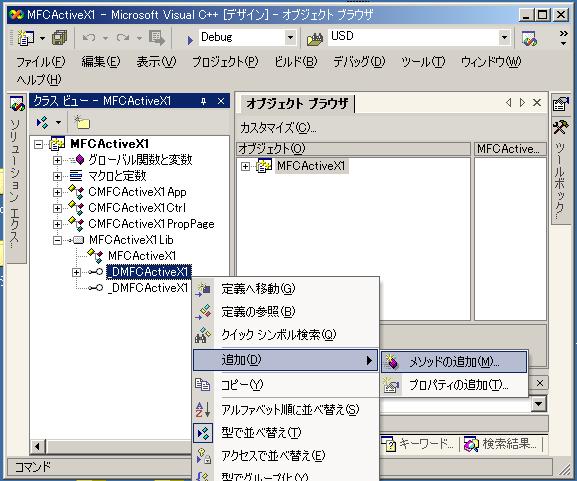577x481 pixels.
Task: Click the New Project toolbar icon
Action: pyautogui.click(x=26, y=38)
